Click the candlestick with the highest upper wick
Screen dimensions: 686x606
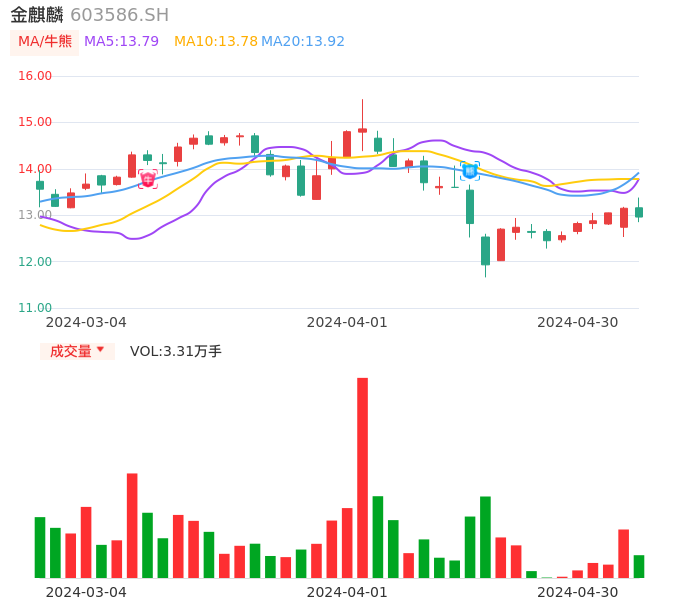[362, 130]
